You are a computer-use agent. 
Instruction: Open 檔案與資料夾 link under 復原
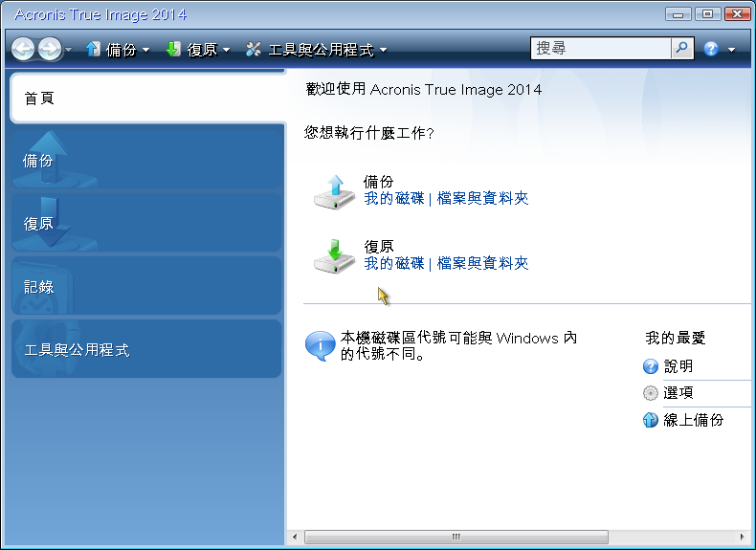pos(482,263)
